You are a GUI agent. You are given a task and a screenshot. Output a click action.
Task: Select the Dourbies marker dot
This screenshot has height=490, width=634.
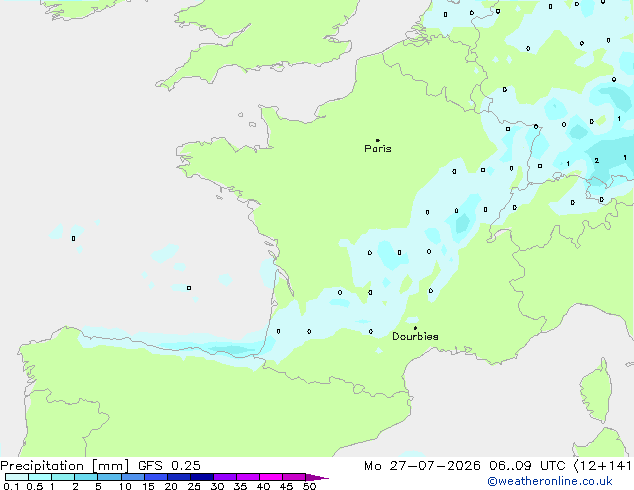415,328
